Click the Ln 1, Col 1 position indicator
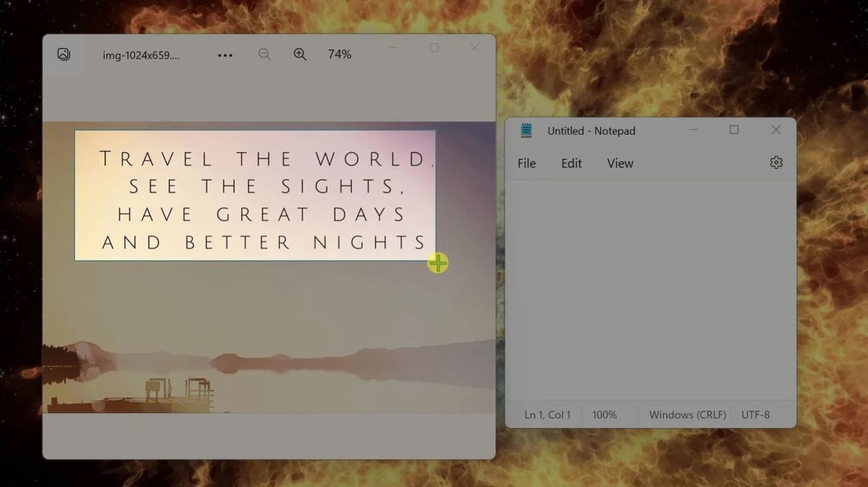The width and height of the screenshot is (868, 487). point(547,414)
